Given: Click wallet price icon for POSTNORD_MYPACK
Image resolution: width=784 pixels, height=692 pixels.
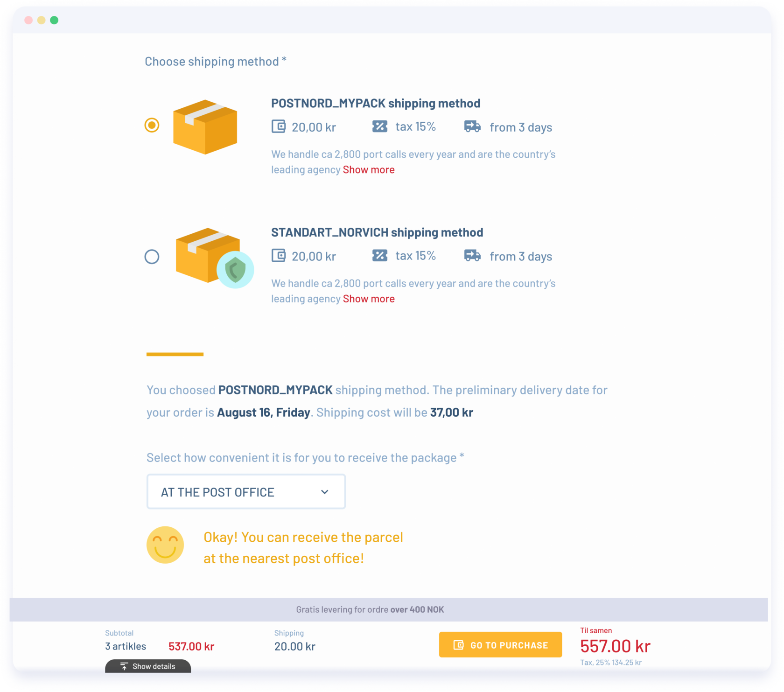Looking at the screenshot, I should click(x=279, y=126).
